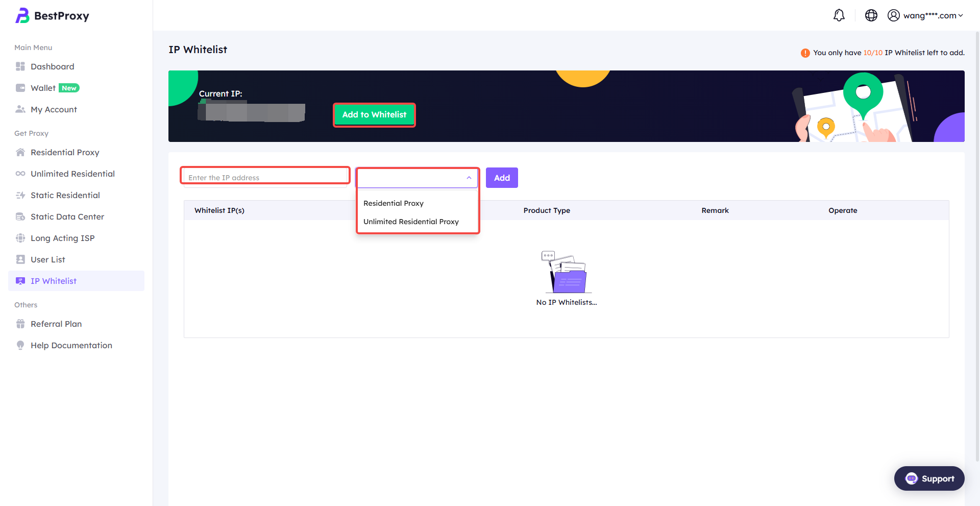
Task: Choose Residential Proxy from dropdown list
Action: [x=418, y=203]
